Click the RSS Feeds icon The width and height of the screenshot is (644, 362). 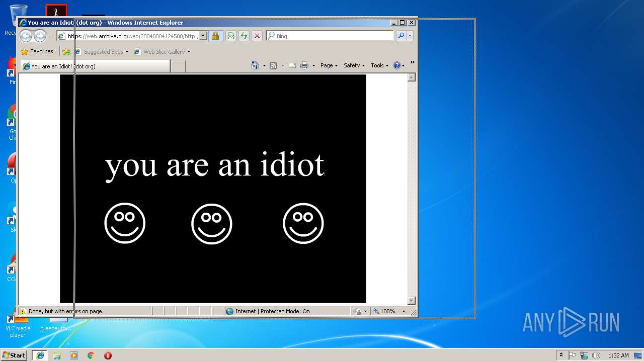click(273, 65)
